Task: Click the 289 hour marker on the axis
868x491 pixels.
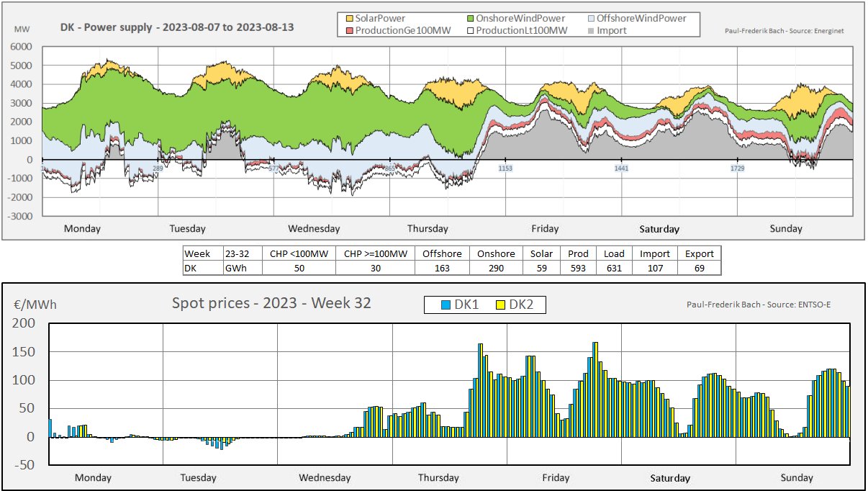Action: point(158,168)
